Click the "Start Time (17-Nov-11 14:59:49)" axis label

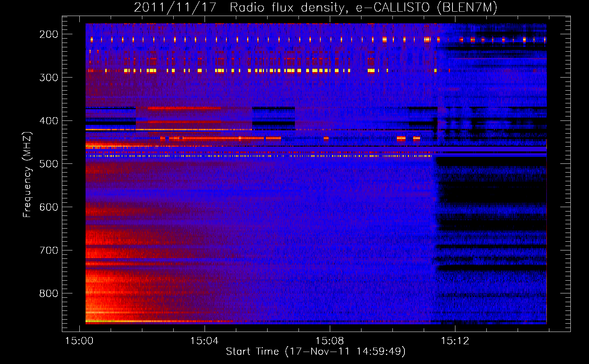pyautogui.click(x=316, y=352)
